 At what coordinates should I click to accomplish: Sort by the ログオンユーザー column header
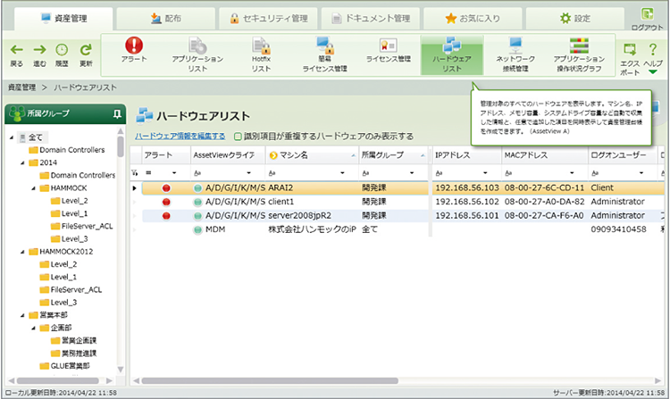[622, 155]
